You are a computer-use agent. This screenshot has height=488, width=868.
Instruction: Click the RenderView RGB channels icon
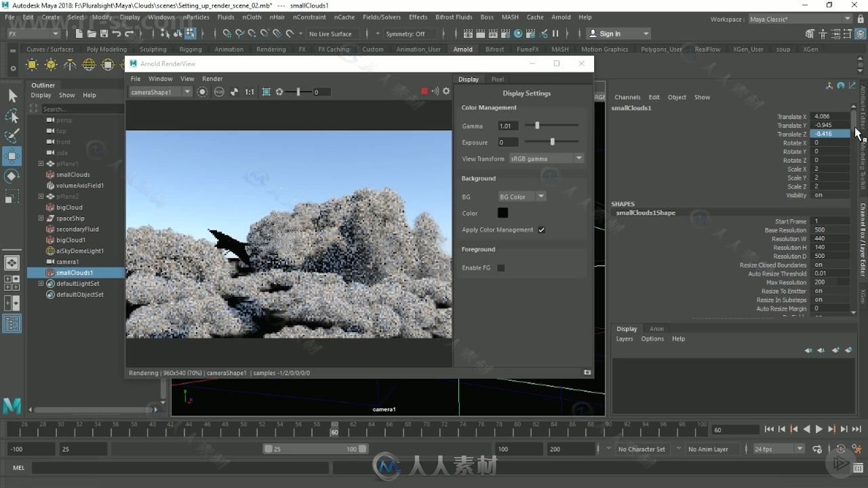click(219, 91)
